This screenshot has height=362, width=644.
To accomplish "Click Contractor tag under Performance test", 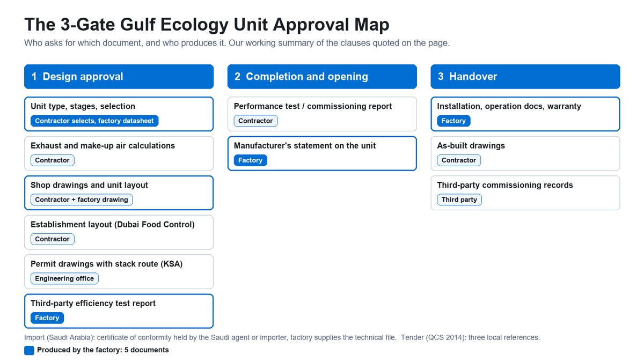I will click(256, 121).
